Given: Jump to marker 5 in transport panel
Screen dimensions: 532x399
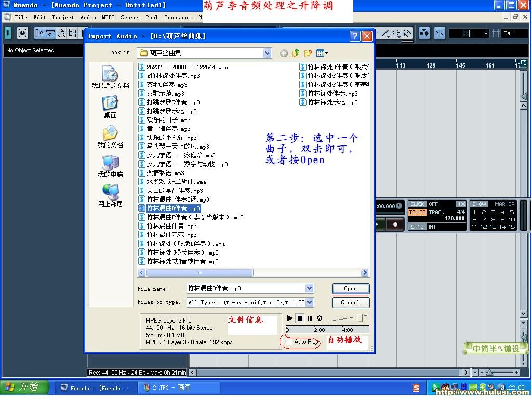Looking at the screenshot, I should [512, 212].
